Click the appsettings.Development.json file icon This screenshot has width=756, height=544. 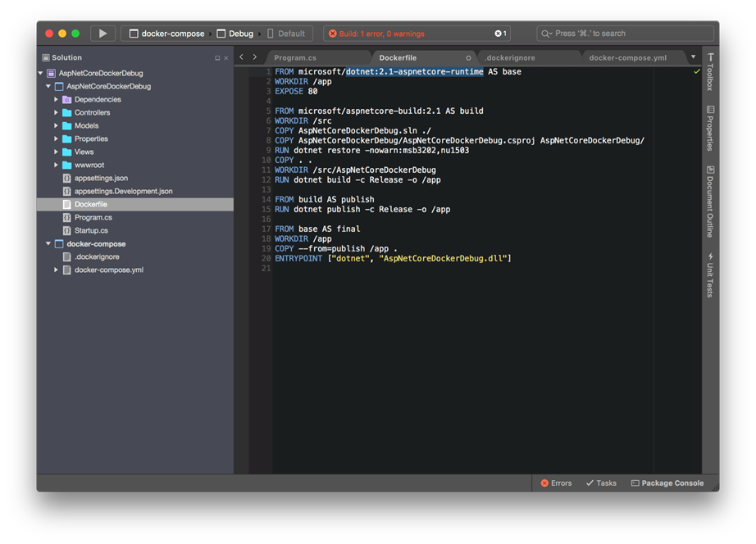(67, 191)
